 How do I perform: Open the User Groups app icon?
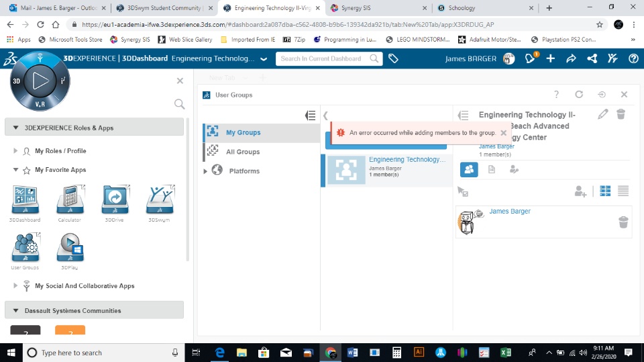pyautogui.click(x=25, y=247)
